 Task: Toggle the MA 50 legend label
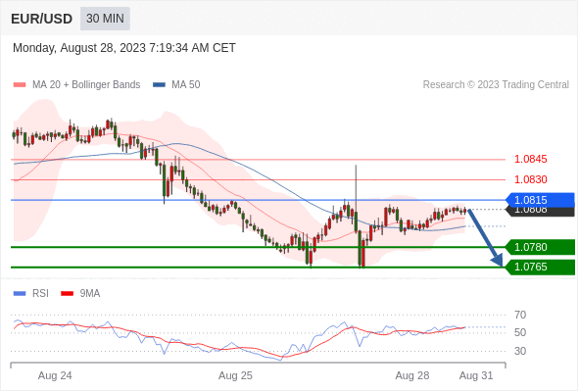186,85
